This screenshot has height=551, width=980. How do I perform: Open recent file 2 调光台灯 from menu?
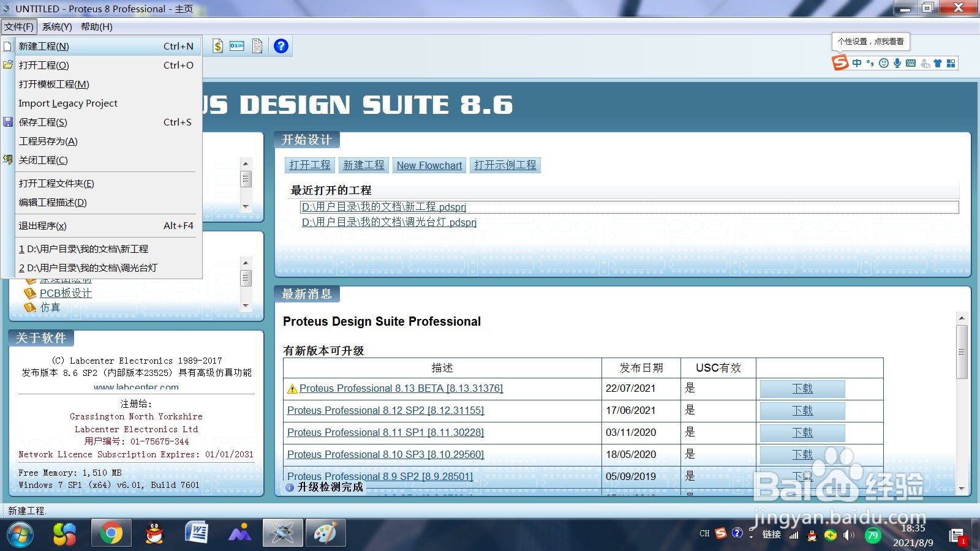tap(108, 268)
